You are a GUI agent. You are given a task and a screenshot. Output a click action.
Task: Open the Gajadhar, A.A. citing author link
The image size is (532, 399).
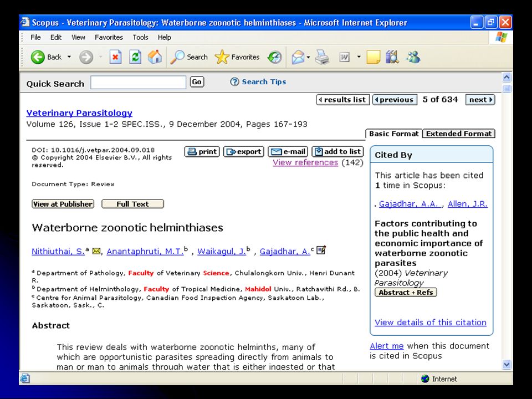[410, 204]
